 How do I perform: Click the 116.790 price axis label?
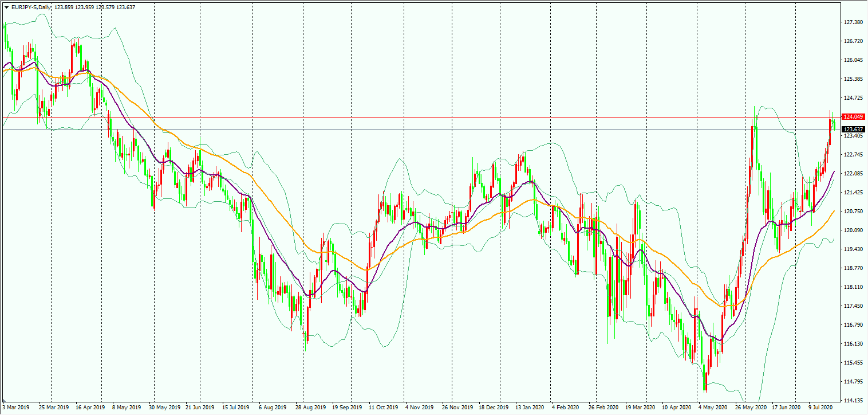[854, 325]
